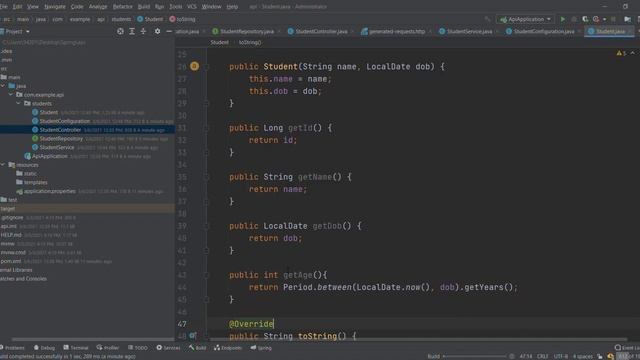The height and width of the screenshot is (360, 640).
Task: Open Event Log in status bar
Action: 628,348
